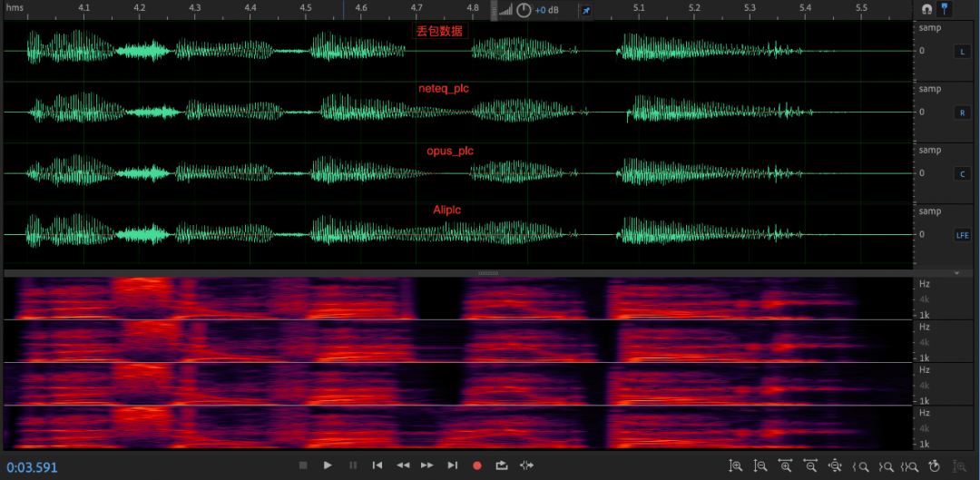980x480 pixels.
Task: Toggle the C channel enable button
Action: pyautogui.click(x=963, y=173)
